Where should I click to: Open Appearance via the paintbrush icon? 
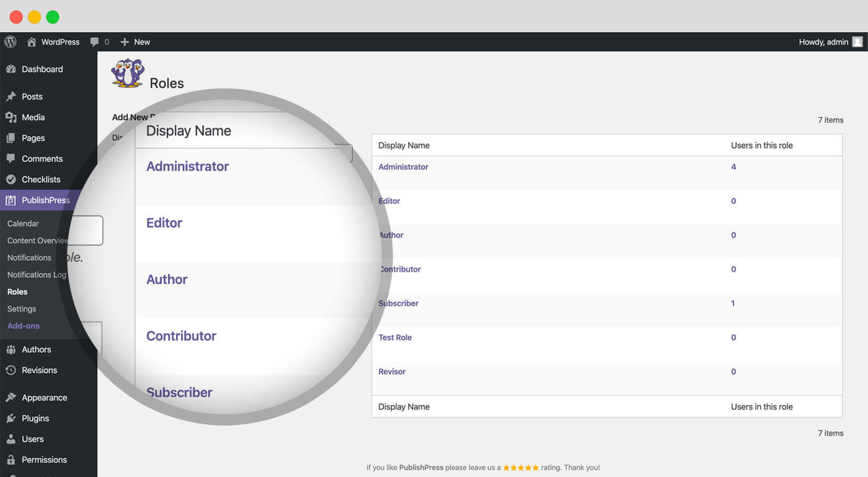(x=11, y=398)
